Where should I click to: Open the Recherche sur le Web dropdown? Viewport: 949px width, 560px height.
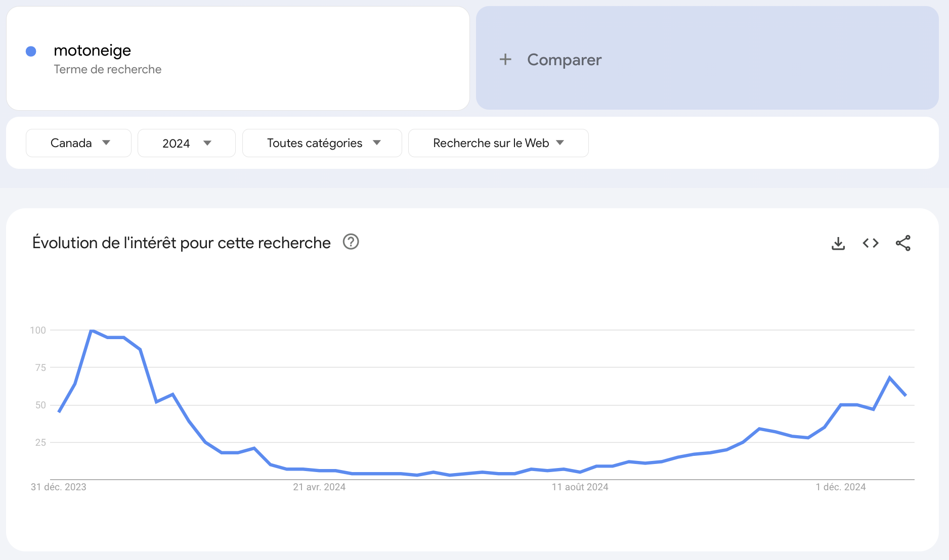pos(498,143)
